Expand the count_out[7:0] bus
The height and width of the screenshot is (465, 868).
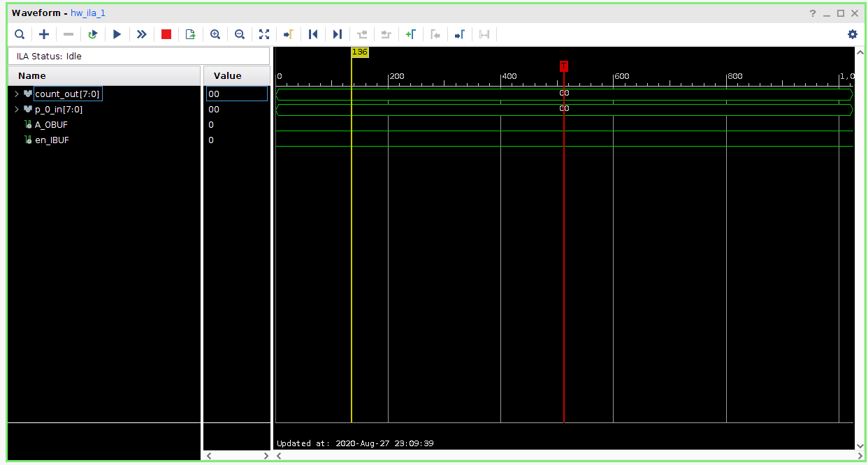point(17,94)
